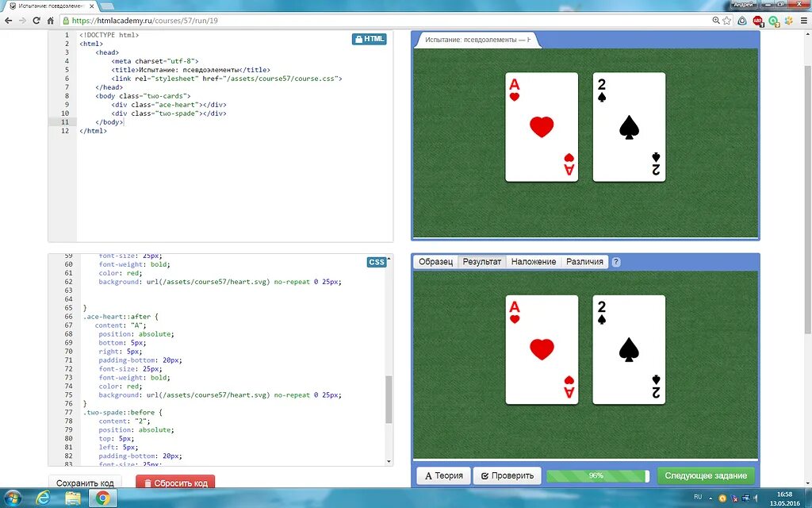812x508 pixels.
Task: Click the CSS badge on the editor
Action: 377,262
